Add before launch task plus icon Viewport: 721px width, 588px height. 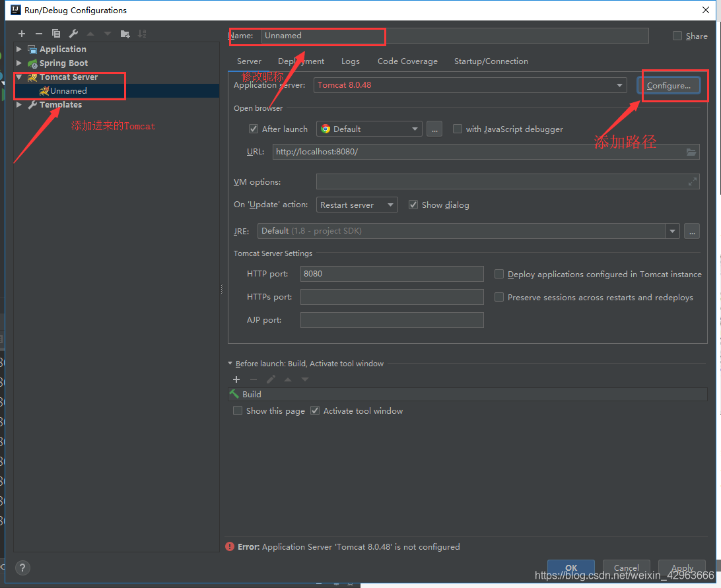coord(236,379)
